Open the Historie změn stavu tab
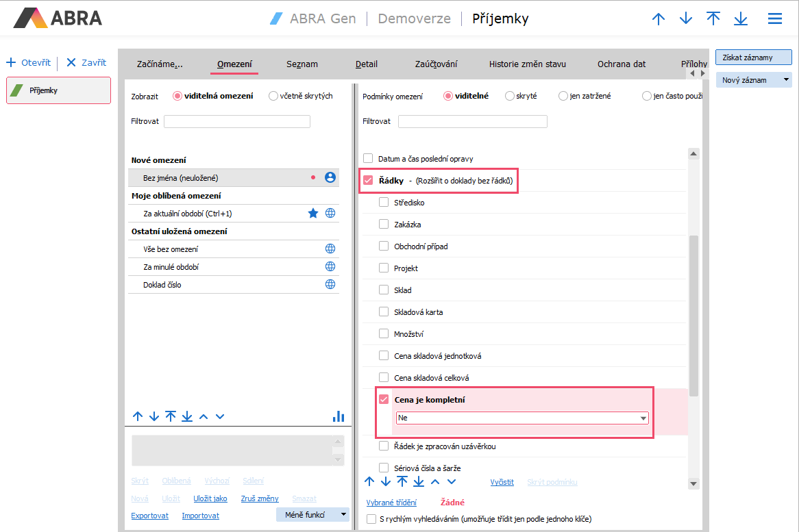Screen dimensions: 799x532 click(x=527, y=64)
